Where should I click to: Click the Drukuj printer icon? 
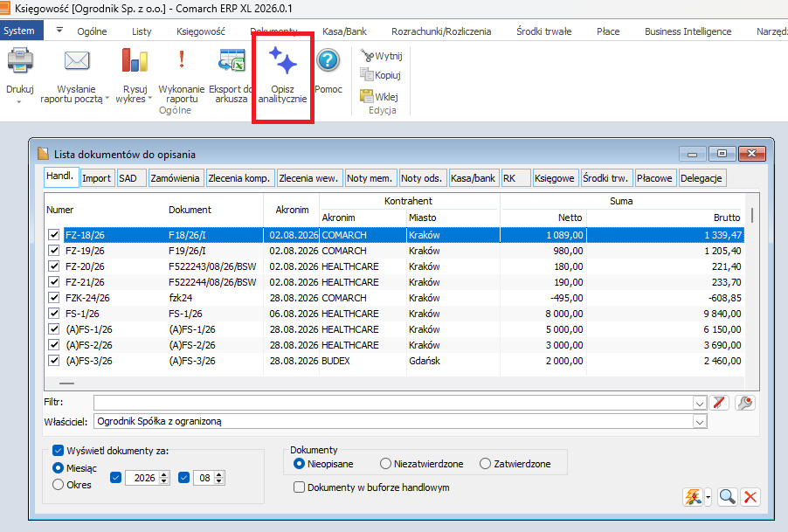[x=20, y=60]
